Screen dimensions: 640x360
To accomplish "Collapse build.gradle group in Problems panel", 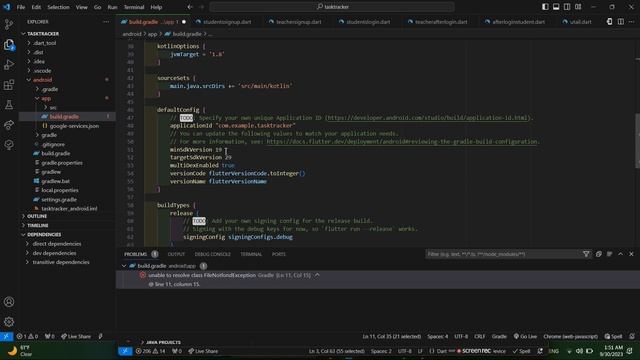I will point(124,266).
